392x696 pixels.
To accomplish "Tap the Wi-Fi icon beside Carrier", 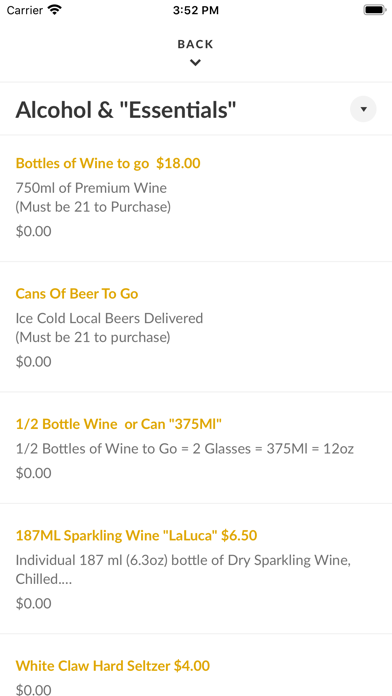I will coord(55,10).
